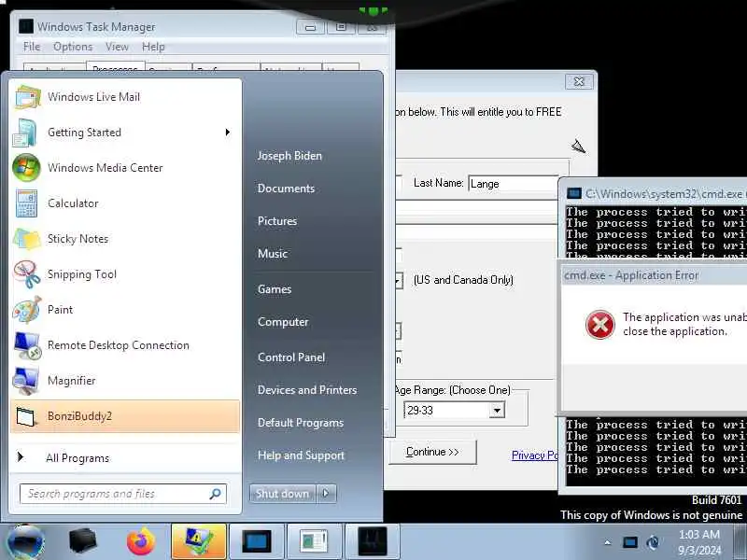Click Task Manager title bar icon

coord(26,27)
